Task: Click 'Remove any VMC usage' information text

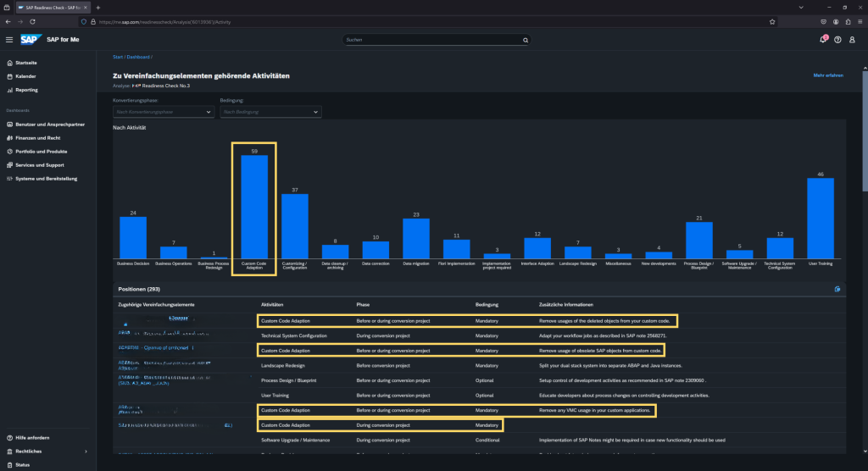Action: [x=594, y=411]
